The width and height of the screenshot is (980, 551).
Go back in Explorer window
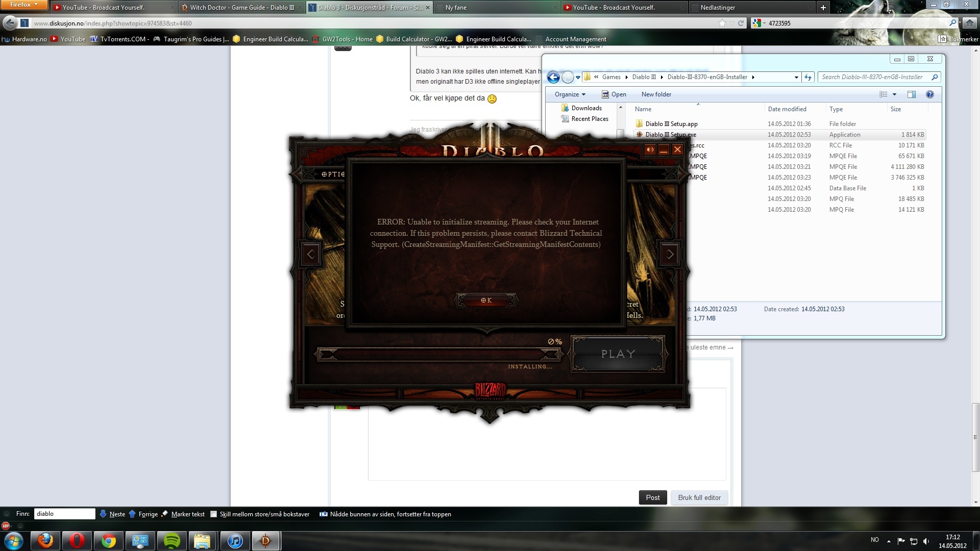tap(553, 77)
